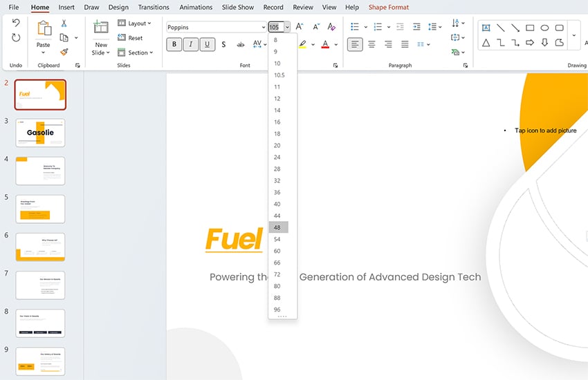Expand the font name dropdown showing Poppins
This screenshot has width=588, height=380.
(x=264, y=28)
